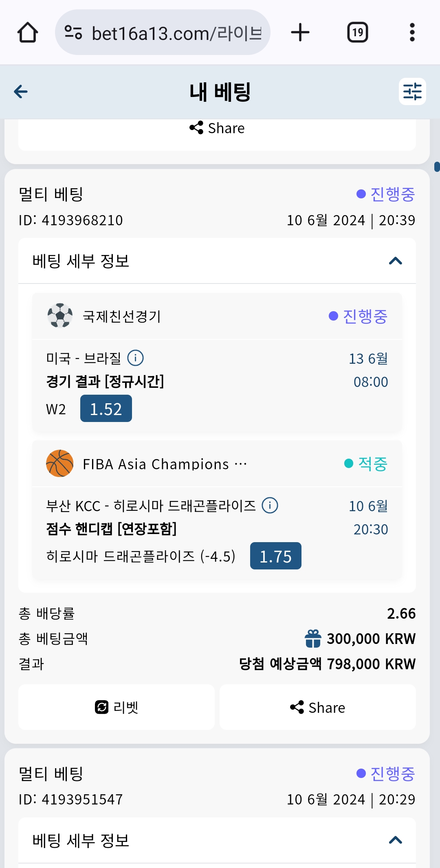Select the 1.52 odds on W2

[x=106, y=409]
